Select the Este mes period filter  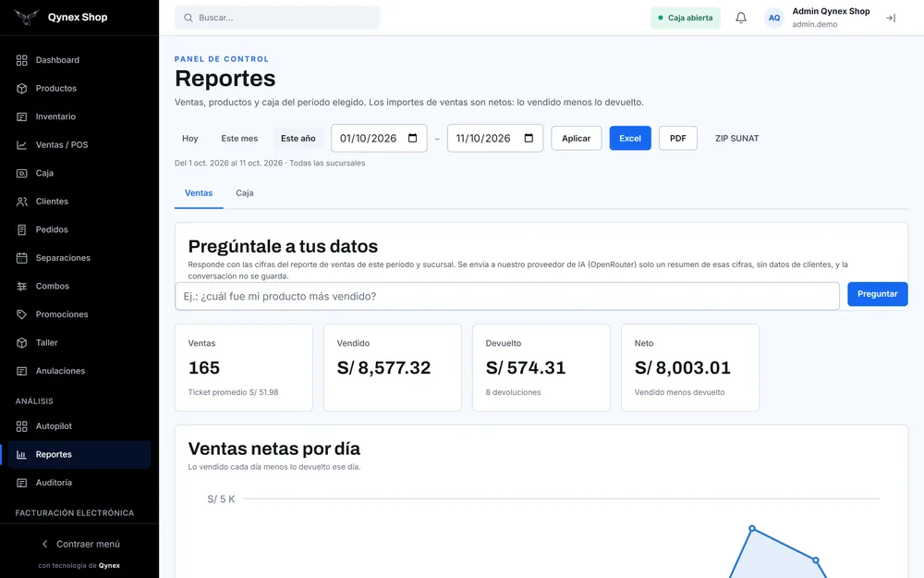click(239, 139)
